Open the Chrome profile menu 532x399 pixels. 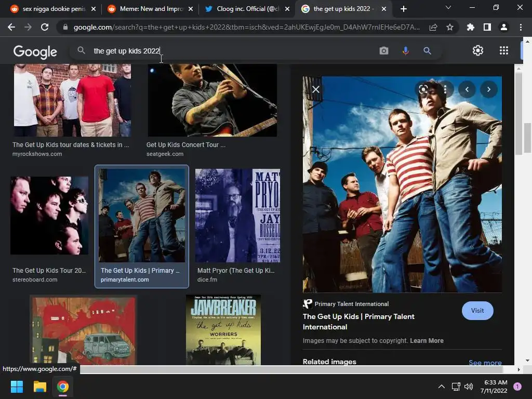click(504, 27)
